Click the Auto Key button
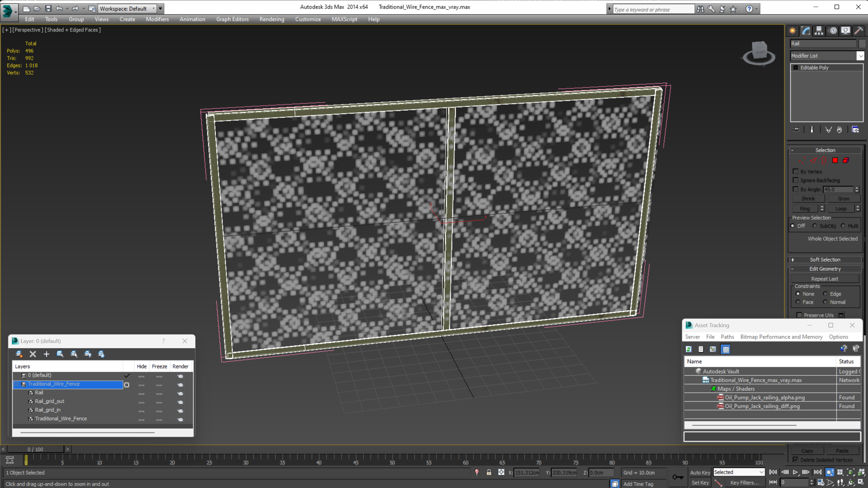This screenshot has height=488, width=868. 700,472
